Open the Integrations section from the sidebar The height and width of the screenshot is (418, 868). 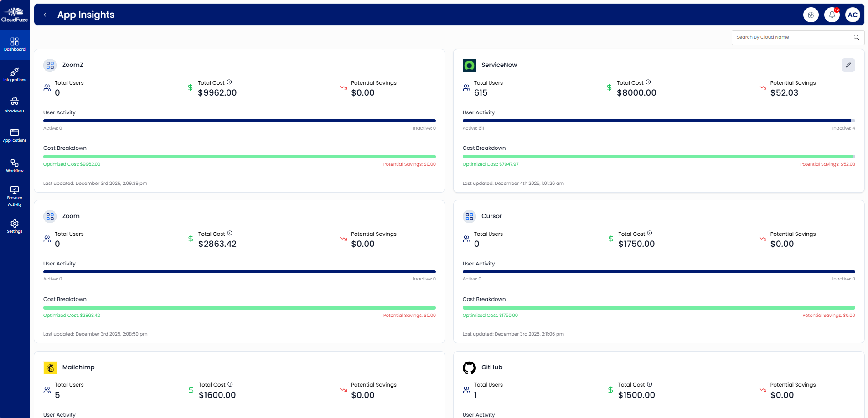[15, 74]
